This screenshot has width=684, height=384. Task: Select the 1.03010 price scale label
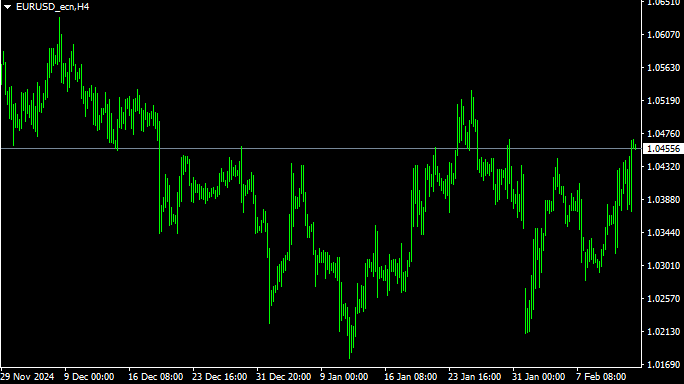pos(663,266)
